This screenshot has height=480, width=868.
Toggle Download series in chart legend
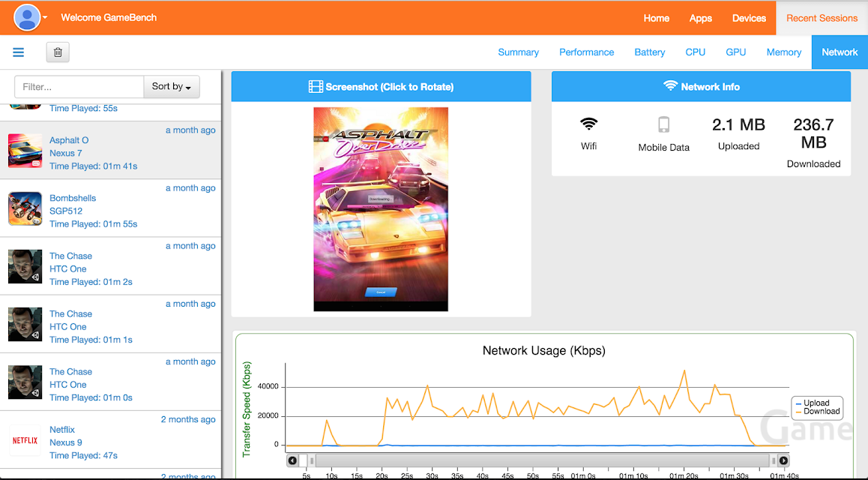(x=818, y=411)
